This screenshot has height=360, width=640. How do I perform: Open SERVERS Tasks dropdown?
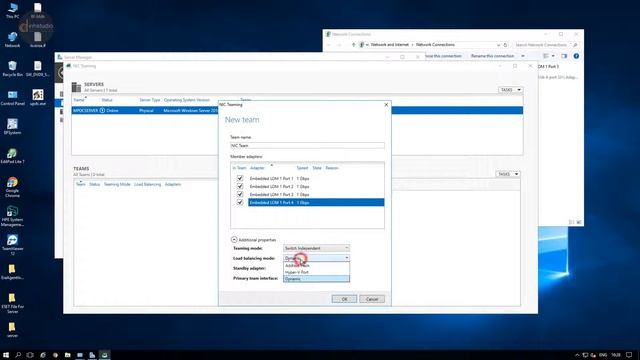point(510,90)
